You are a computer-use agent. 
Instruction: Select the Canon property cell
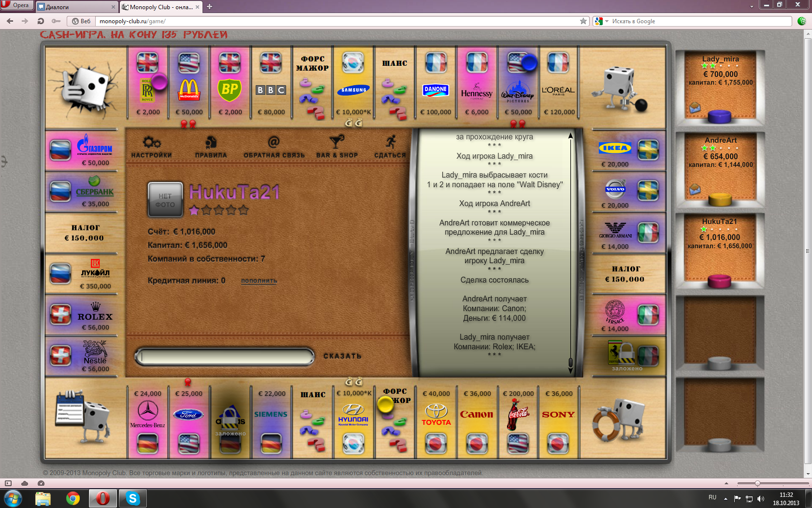click(x=477, y=422)
